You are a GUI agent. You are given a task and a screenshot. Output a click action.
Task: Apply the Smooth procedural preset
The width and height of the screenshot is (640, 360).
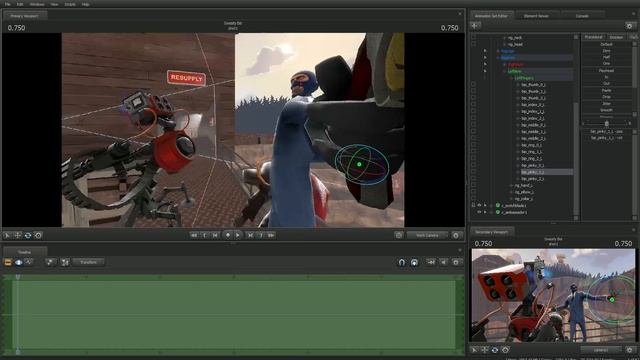coord(607,110)
